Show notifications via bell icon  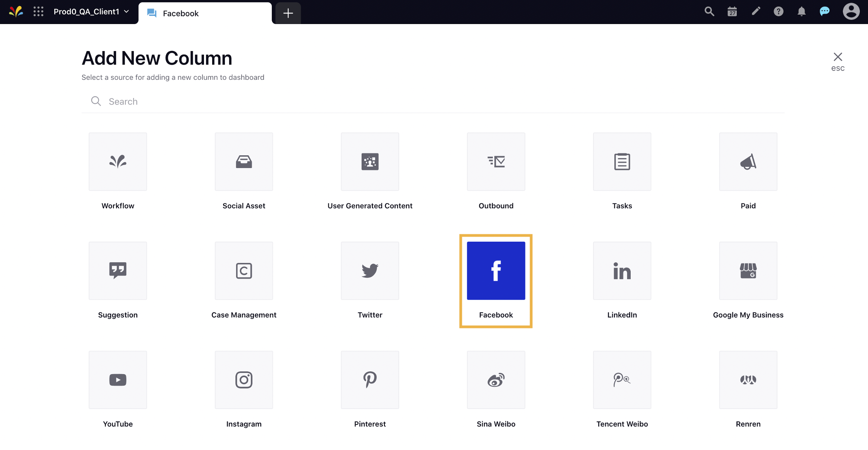[801, 12]
